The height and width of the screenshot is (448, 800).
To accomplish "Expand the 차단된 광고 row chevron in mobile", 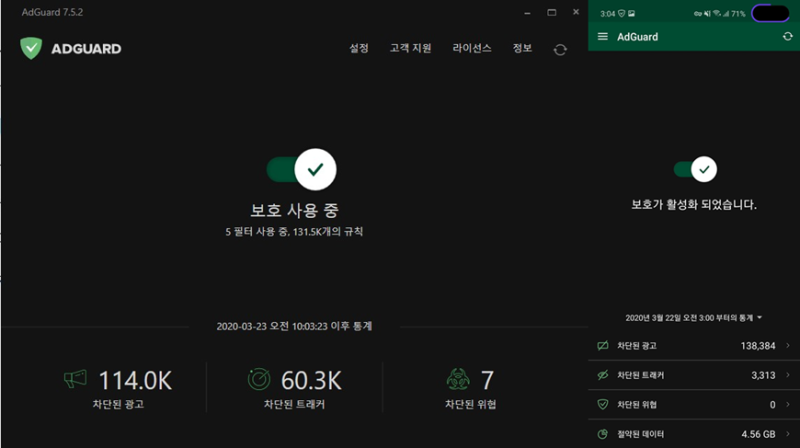I will point(788,345).
